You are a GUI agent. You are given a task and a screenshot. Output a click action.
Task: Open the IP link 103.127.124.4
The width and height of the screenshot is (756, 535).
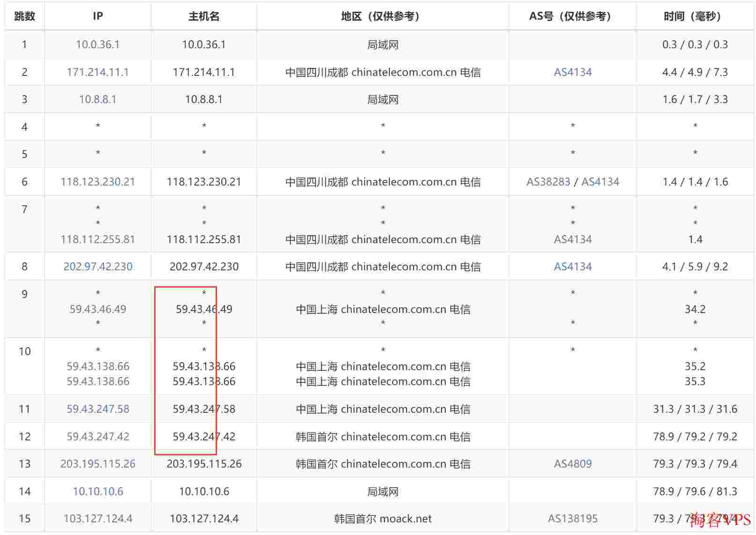[97, 519]
